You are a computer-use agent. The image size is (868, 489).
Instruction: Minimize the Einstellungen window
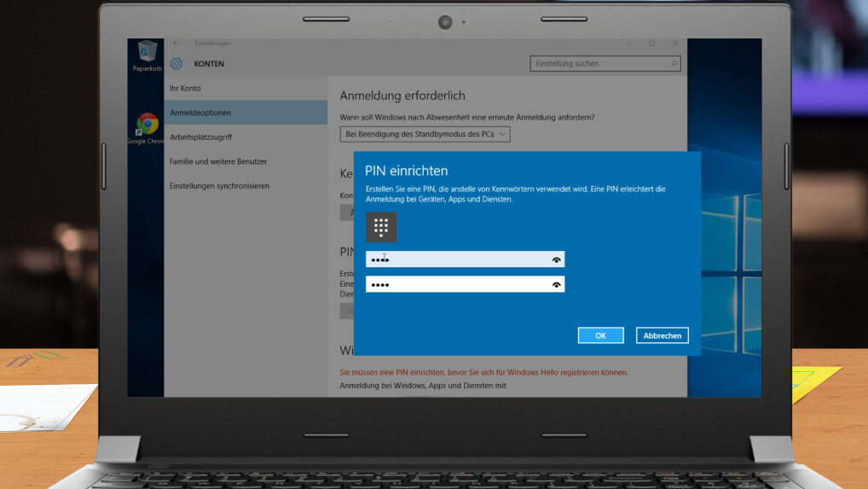628,44
